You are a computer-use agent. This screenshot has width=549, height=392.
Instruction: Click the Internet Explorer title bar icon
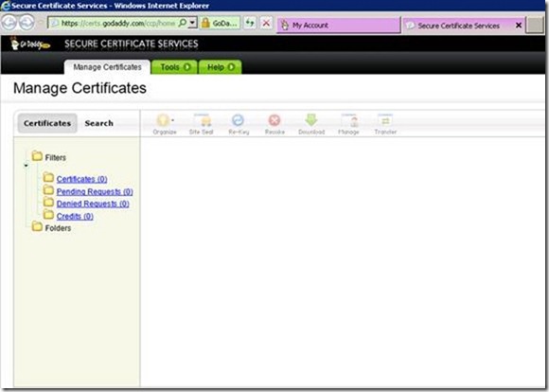[6, 6]
